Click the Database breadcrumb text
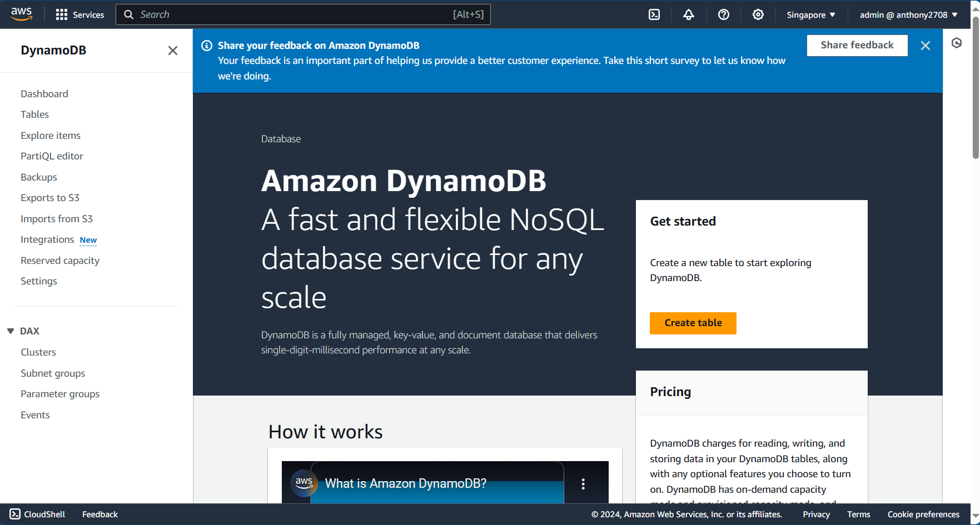This screenshot has width=980, height=525. pos(281,139)
